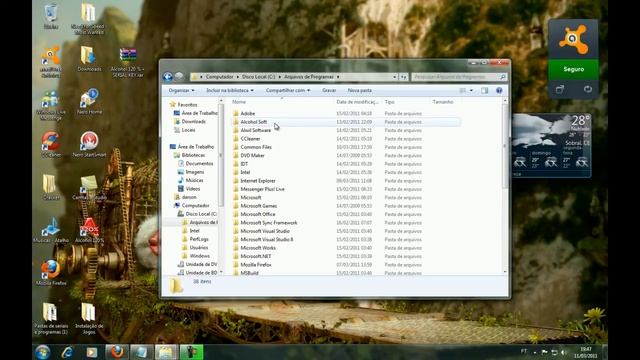Toggle the preview pane icon
This screenshot has height=360, width=640.
(484, 90)
